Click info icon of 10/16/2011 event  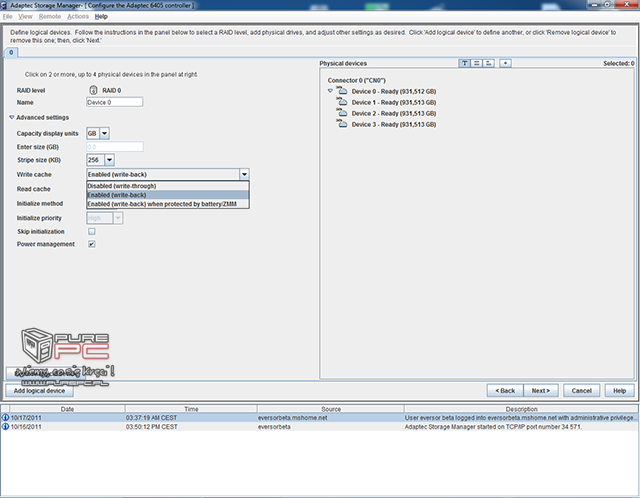(5, 427)
